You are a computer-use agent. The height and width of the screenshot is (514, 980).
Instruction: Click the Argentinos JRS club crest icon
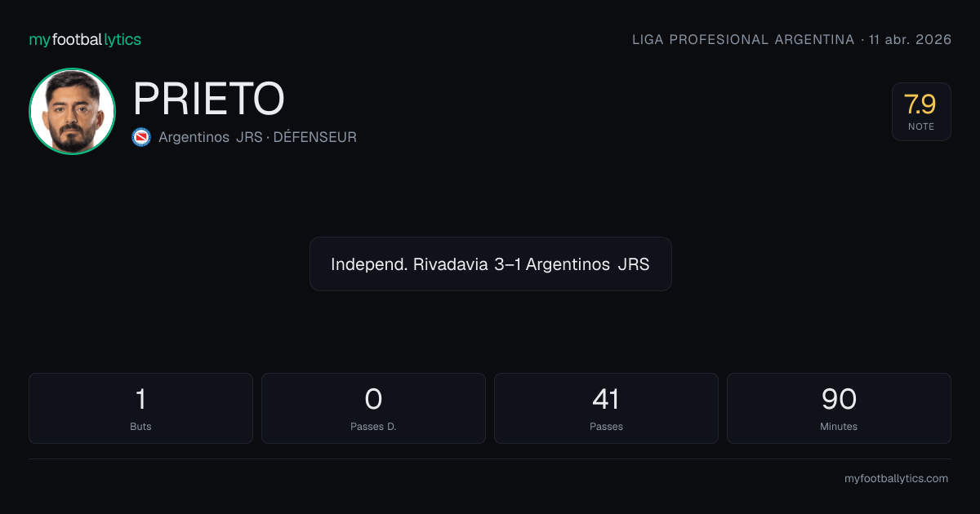[141, 137]
